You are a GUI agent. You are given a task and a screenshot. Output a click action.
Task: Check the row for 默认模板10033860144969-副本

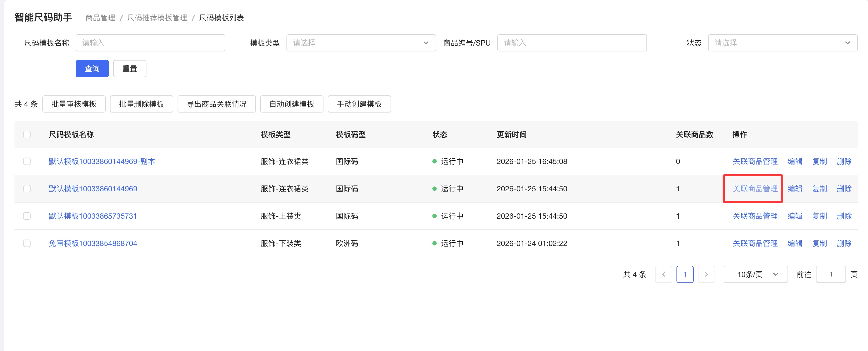[x=27, y=162]
